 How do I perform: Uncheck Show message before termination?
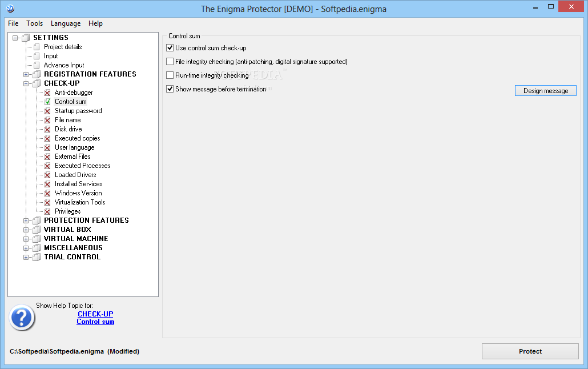(x=170, y=89)
